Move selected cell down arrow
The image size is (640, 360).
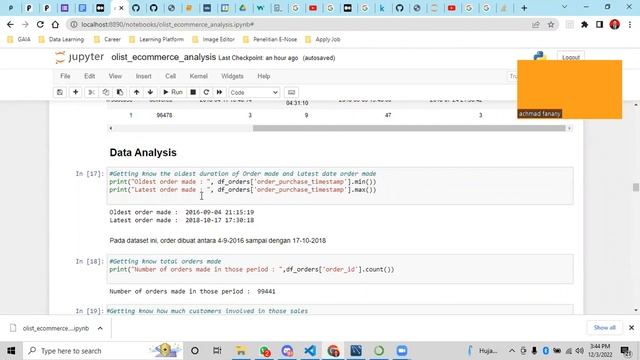click(150, 92)
